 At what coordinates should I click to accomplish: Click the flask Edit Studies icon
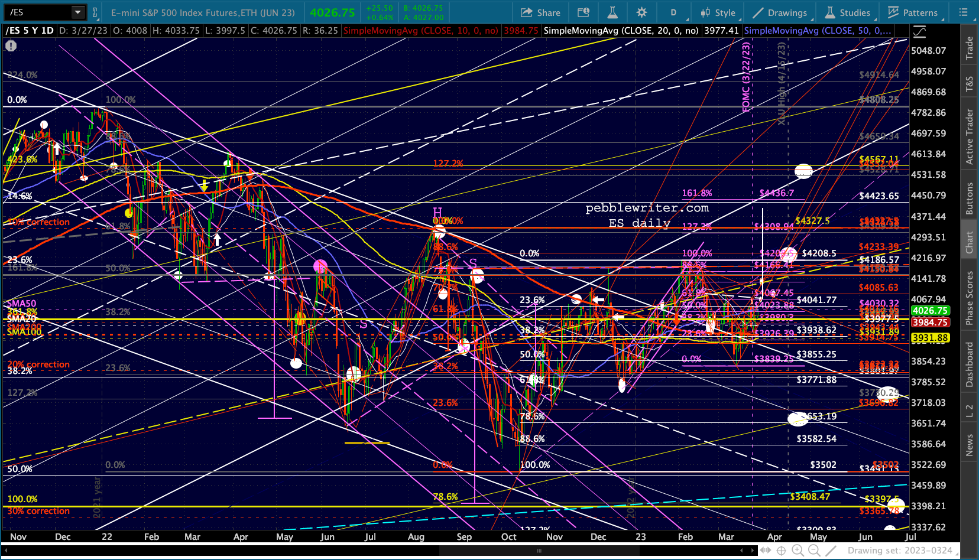pyautogui.click(x=612, y=12)
